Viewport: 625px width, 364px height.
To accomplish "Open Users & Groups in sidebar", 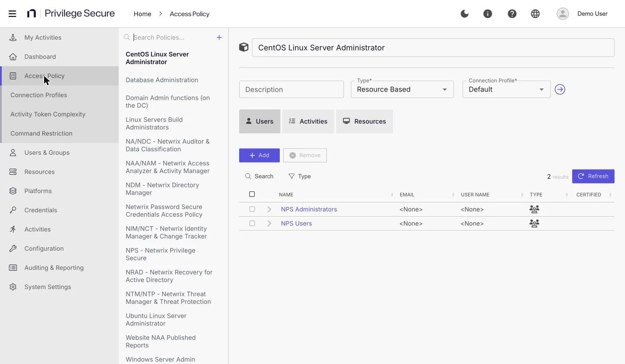I will point(59,153).
